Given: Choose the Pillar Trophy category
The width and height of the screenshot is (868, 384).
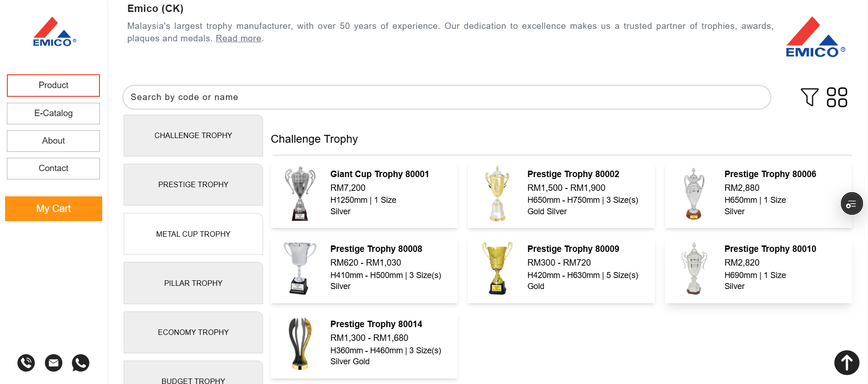Looking at the screenshot, I should [x=193, y=283].
